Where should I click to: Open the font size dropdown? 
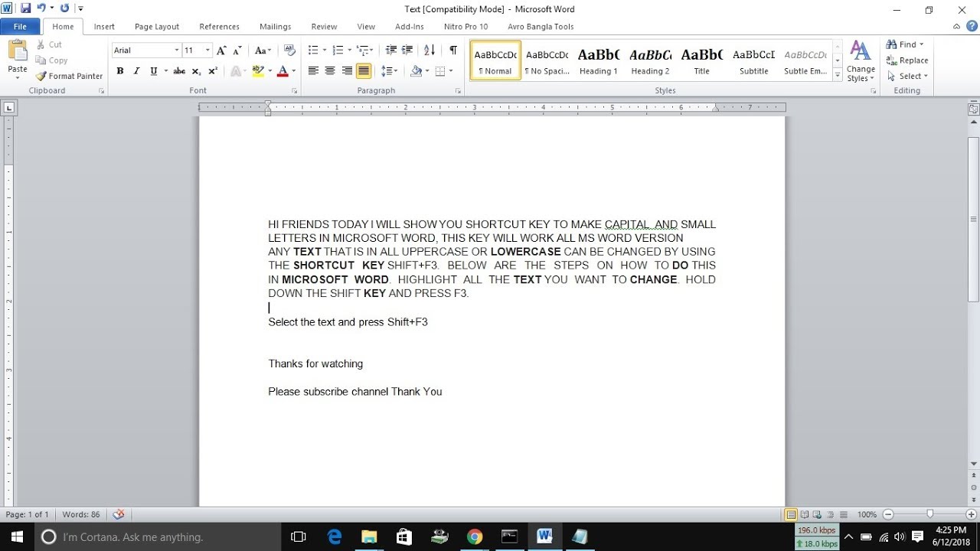[x=207, y=51]
